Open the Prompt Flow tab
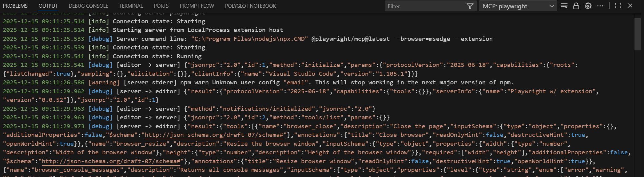 tap(197, 6)
